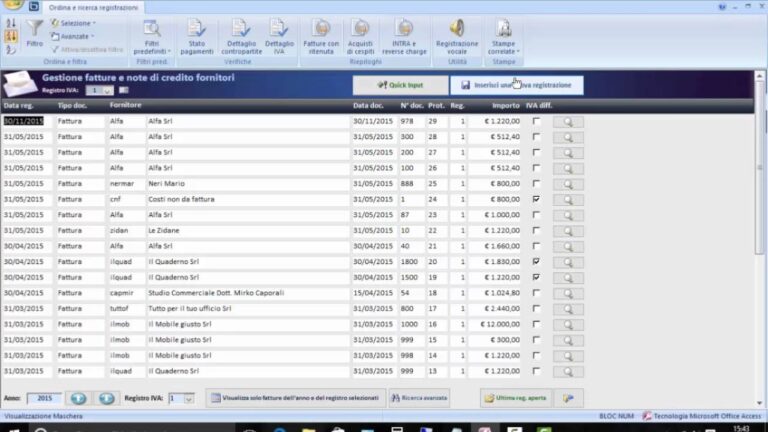Click previous year arrow button
Image resolution: width=768 pixels, height=432 pixels.
(x=78, y=398)
